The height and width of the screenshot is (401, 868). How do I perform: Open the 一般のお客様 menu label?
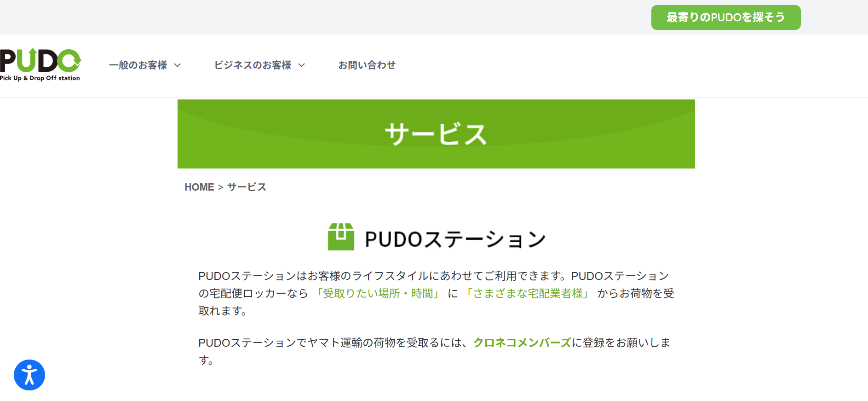(x=138, y=65)
